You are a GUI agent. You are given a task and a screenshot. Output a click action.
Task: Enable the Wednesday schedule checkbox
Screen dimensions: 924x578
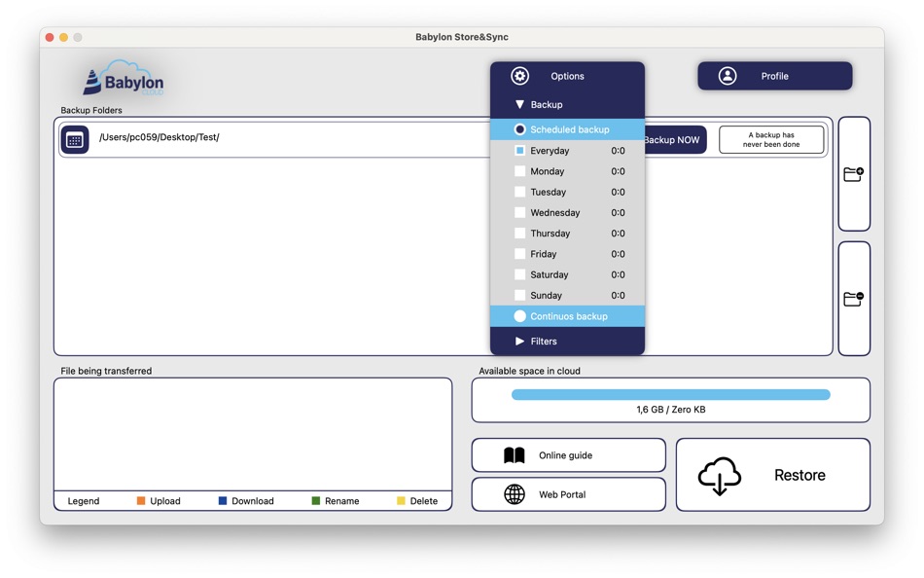click(519, 212)
